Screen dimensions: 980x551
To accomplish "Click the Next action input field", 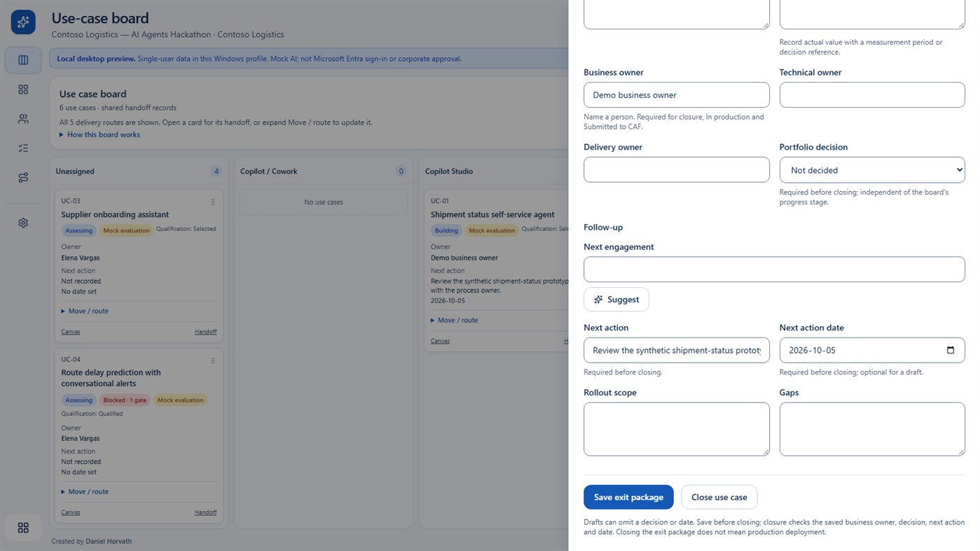I will coord(677,350).
